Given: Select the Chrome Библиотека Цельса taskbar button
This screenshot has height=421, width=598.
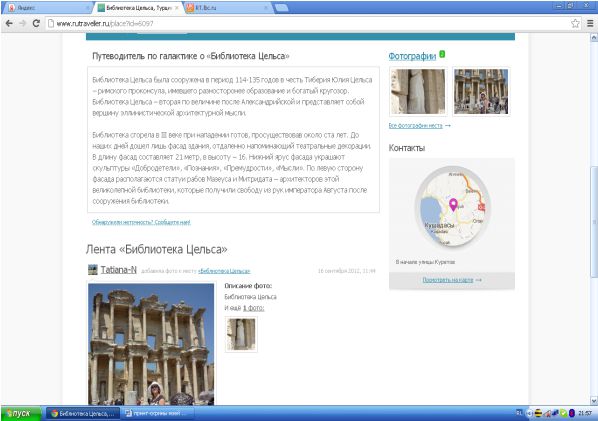Looking at the screenshot, I should pos(83,413).
